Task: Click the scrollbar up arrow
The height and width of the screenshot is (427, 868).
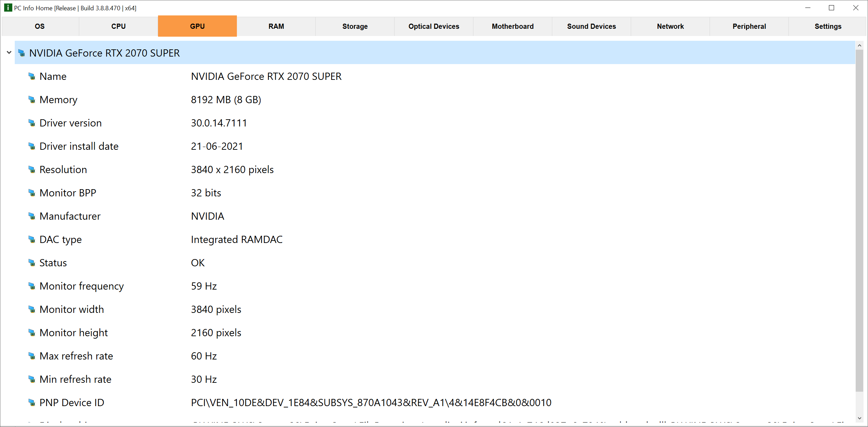Action: (x=859, y=45)
